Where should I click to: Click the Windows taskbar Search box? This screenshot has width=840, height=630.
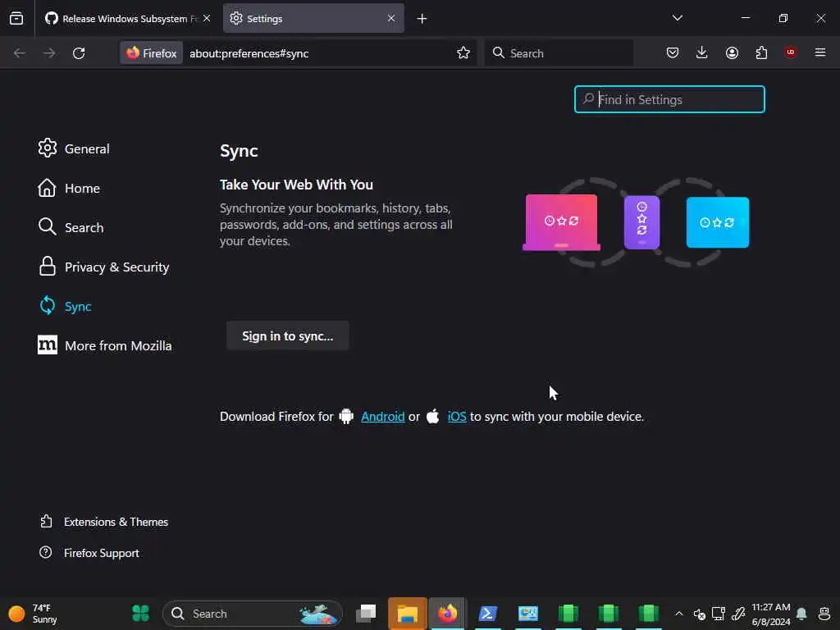(253, 614)
